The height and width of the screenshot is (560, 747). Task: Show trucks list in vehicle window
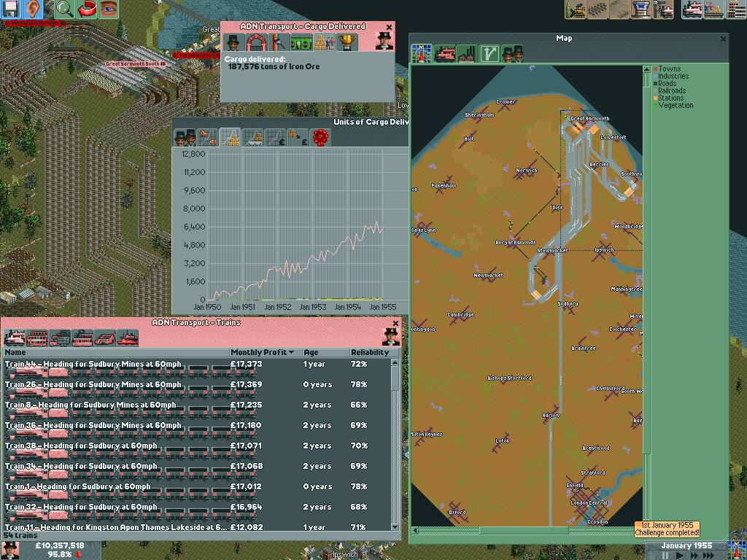coord(60,338)
